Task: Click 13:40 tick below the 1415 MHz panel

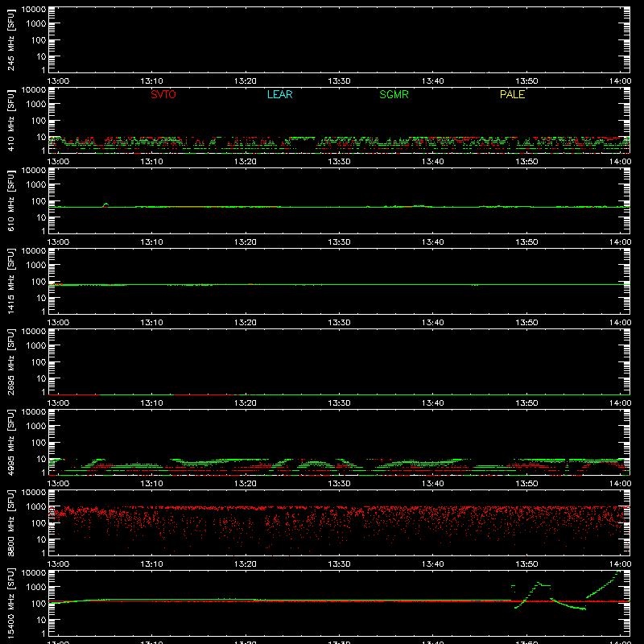Action: click(x=432, y=323)
